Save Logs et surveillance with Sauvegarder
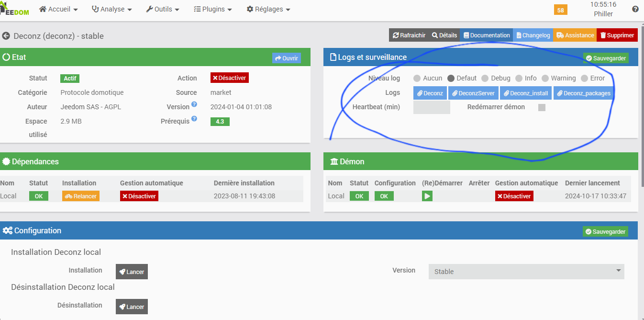 tap(606, 58)
